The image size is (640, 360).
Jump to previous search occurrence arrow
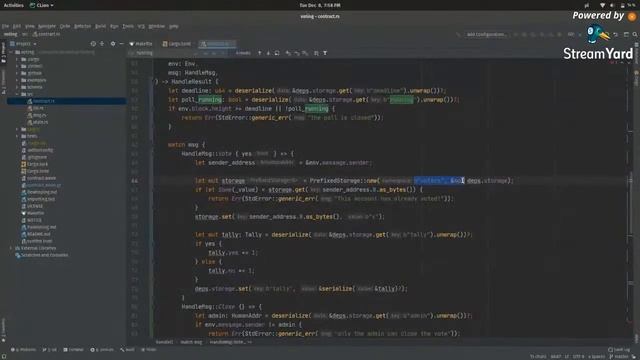pos(259,53)
